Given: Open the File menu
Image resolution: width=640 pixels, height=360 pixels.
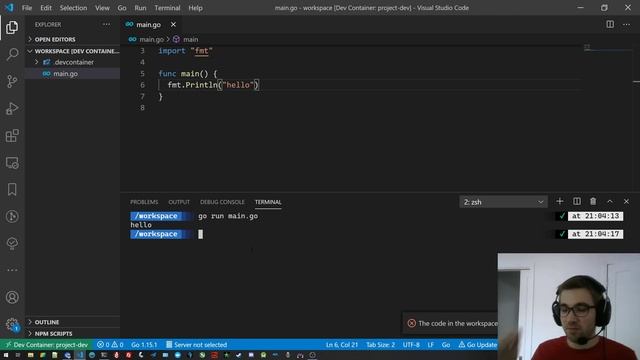Looking at the screenshot, I should coord(27,8).
